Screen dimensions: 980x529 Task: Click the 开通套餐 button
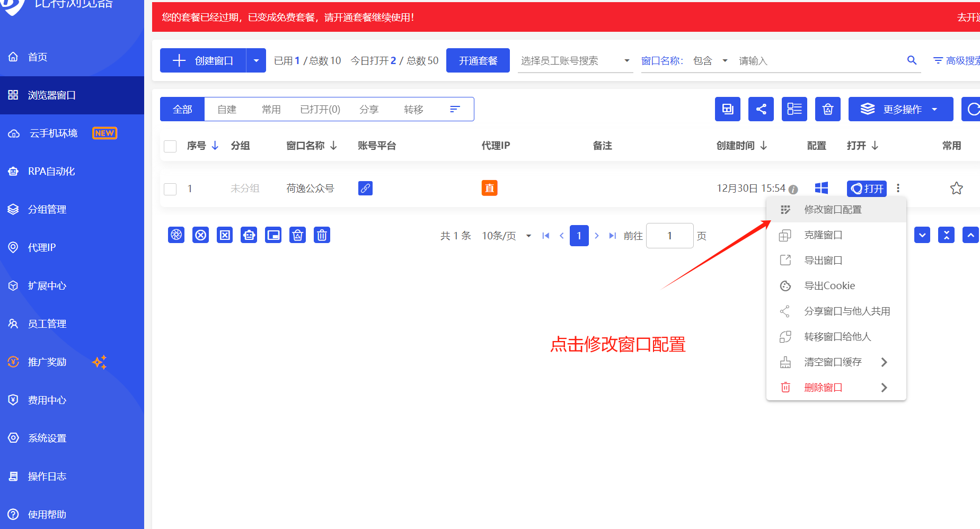478,60
